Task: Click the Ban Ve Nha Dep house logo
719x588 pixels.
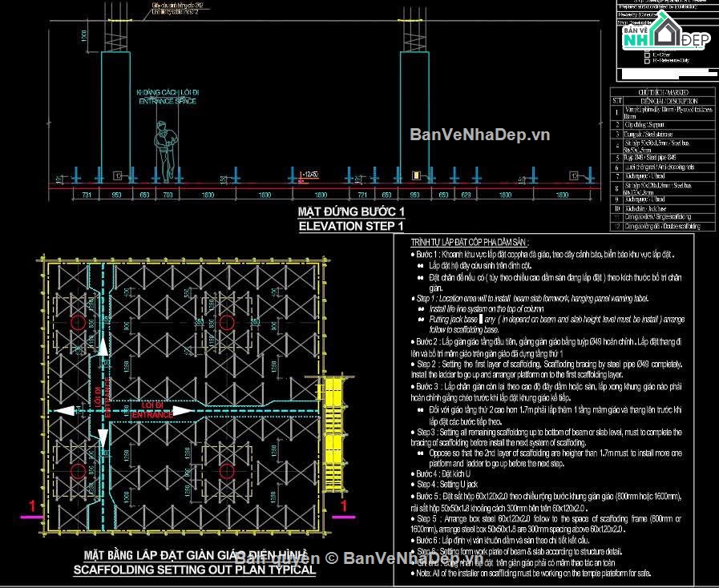Action: click(x=666, y=30)
